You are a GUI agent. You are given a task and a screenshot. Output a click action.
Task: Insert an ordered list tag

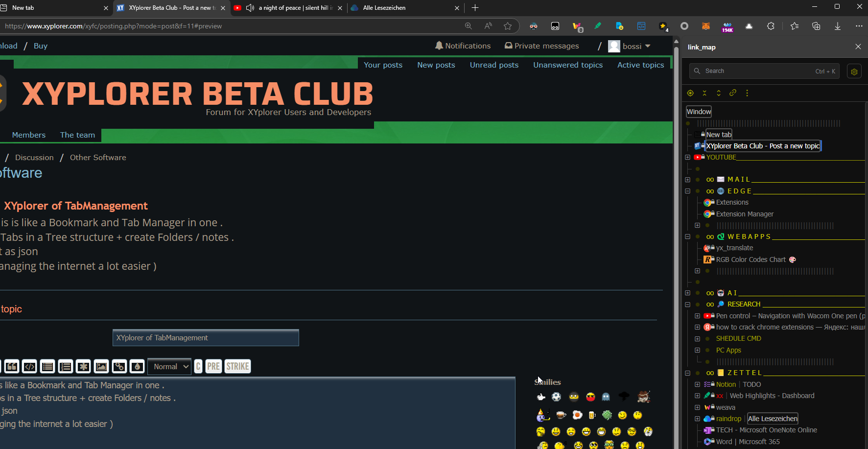66,366
